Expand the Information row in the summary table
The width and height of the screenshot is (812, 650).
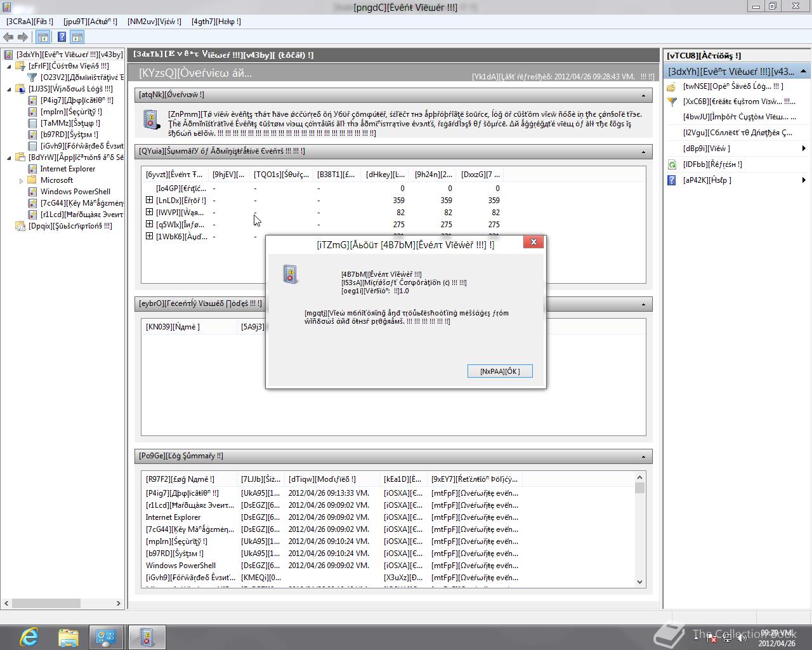[150, 224]
